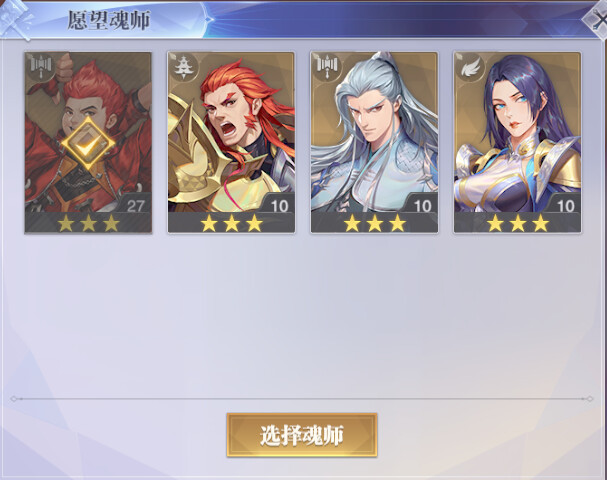Click the golden checkmark on selected card
This screenshot has width=607, height=480.
click(88, 144)
